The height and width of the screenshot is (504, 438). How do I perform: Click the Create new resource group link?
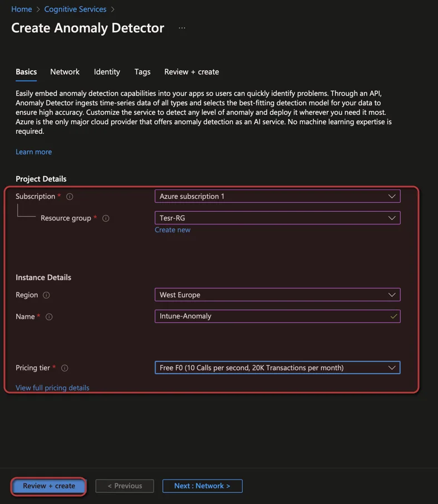pos(173,230)
